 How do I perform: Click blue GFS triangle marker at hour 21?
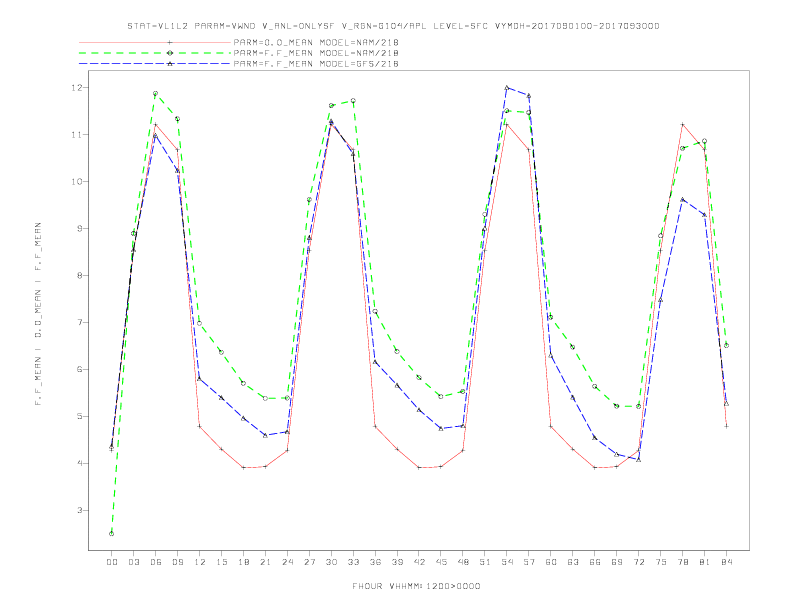(x=265, y=435)
